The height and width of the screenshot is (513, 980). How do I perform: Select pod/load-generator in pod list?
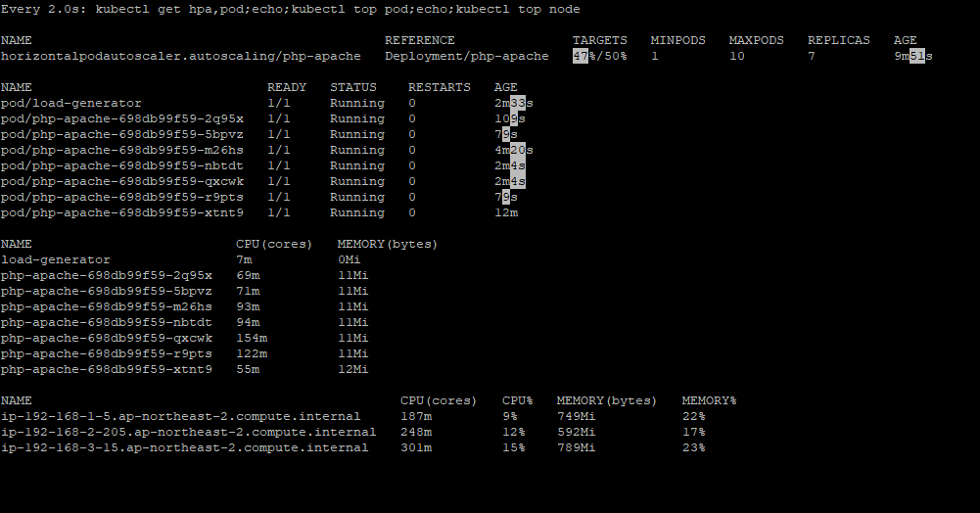(x=71, y=103)
